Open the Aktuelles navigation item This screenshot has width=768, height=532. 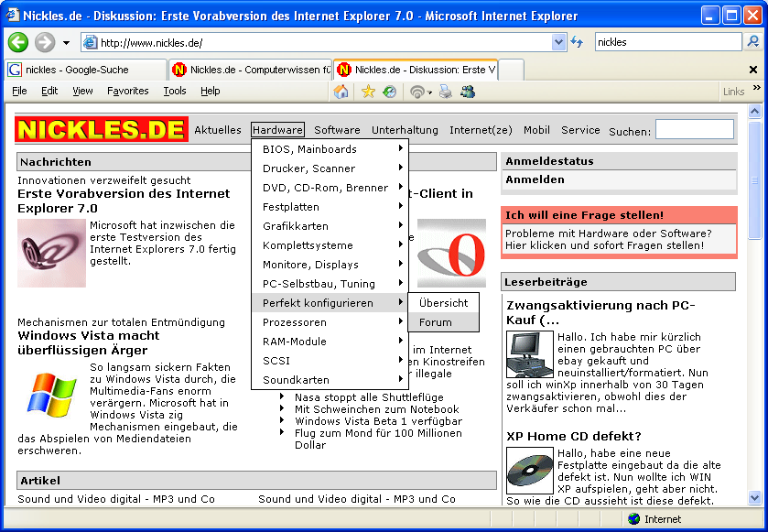(x=218, y=130)
